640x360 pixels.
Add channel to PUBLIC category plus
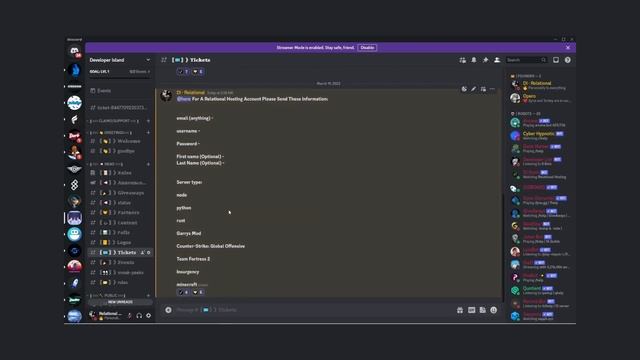[148, 296]
